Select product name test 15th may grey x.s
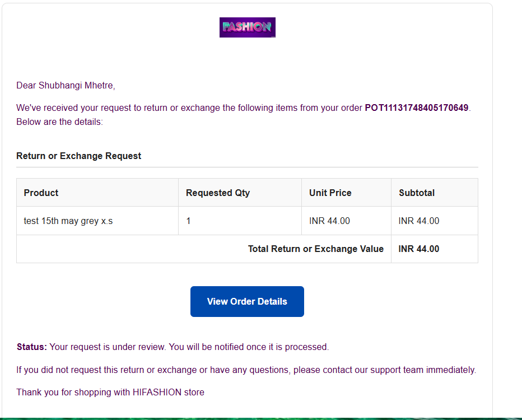The image size is (522, 420). click(x=68, y=221)
